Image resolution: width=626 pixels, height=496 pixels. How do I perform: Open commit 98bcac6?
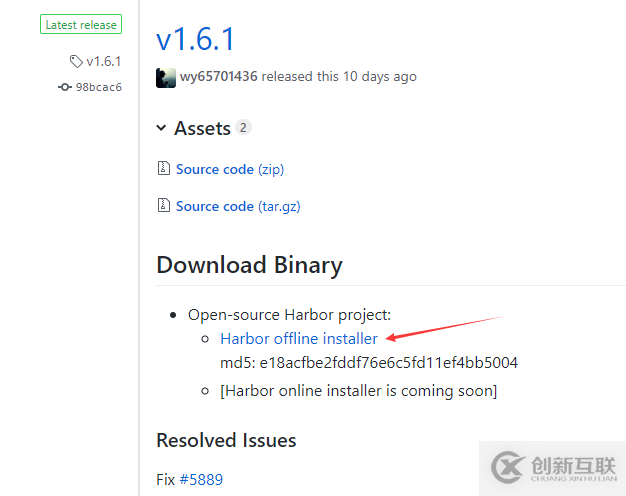pos(99,87)
